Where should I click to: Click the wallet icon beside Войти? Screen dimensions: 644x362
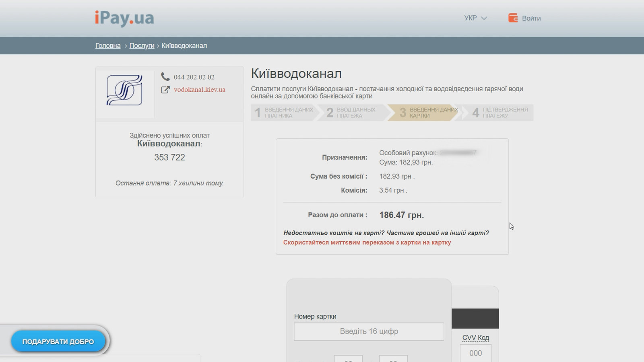click(x=513, y=18)
